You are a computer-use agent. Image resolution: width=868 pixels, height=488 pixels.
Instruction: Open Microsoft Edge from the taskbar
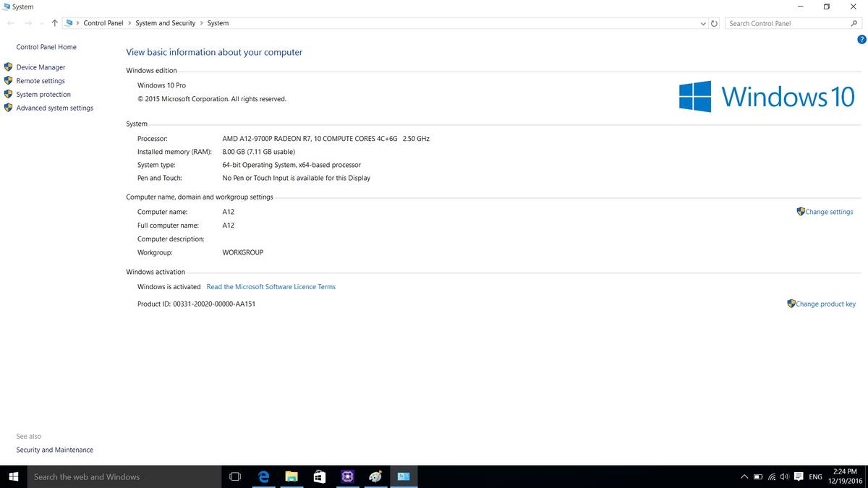coord(263,477)
